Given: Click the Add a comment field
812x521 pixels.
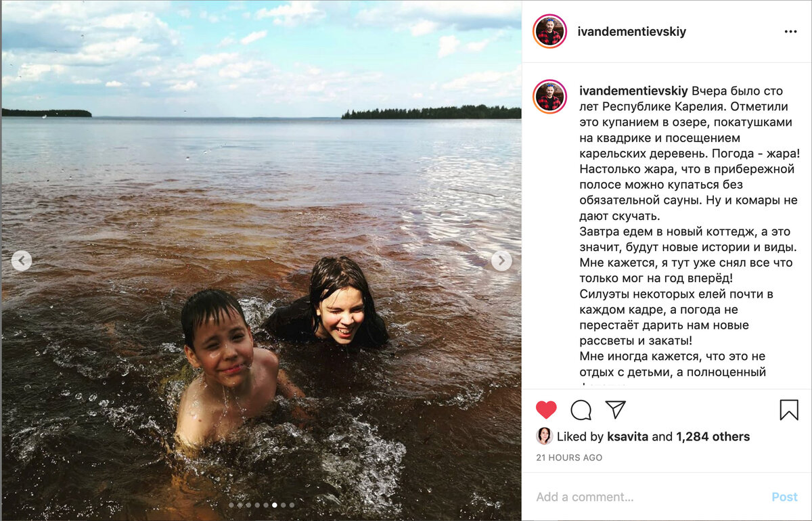Looking at the screenshot, I should 650,497.
